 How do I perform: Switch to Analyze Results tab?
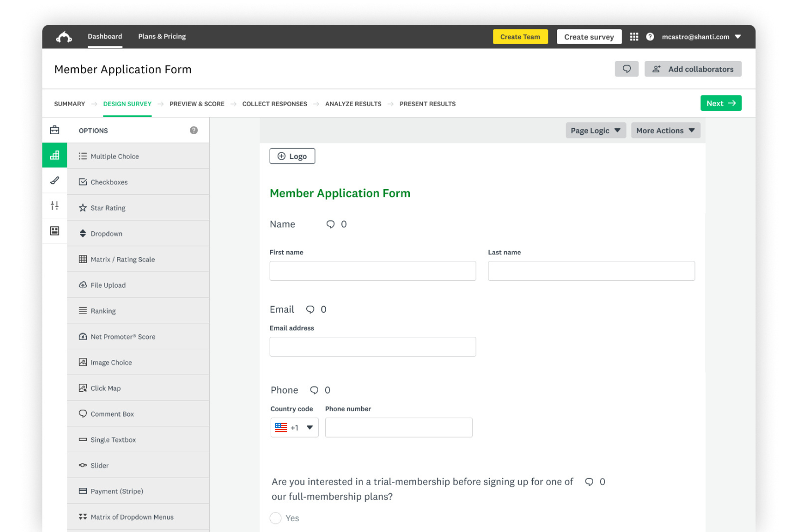(353, 104)
